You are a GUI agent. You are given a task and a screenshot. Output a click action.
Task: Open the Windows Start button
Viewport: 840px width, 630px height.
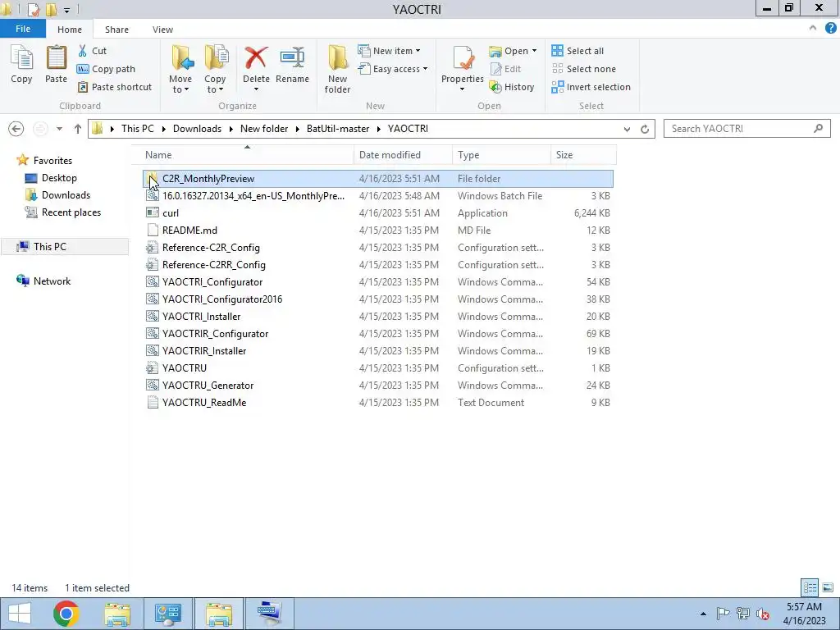click(x=20, y=614)
